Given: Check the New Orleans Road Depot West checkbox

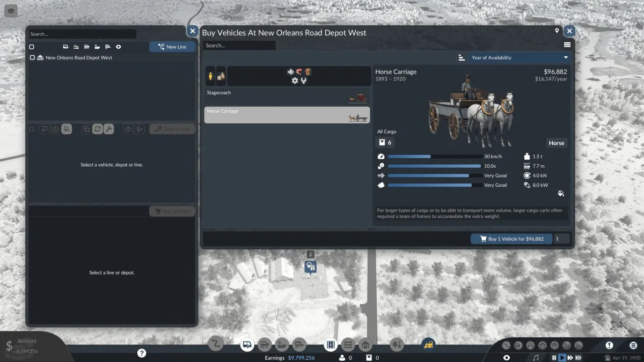Looking at the screenshot, I should [x=32, y=57].
